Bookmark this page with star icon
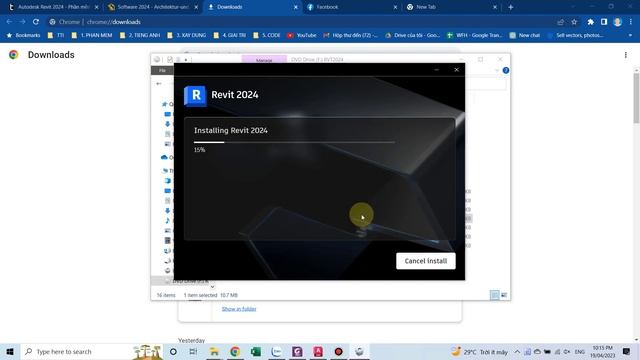The width and height of the screenshot is (640, 360). [574, 22]
